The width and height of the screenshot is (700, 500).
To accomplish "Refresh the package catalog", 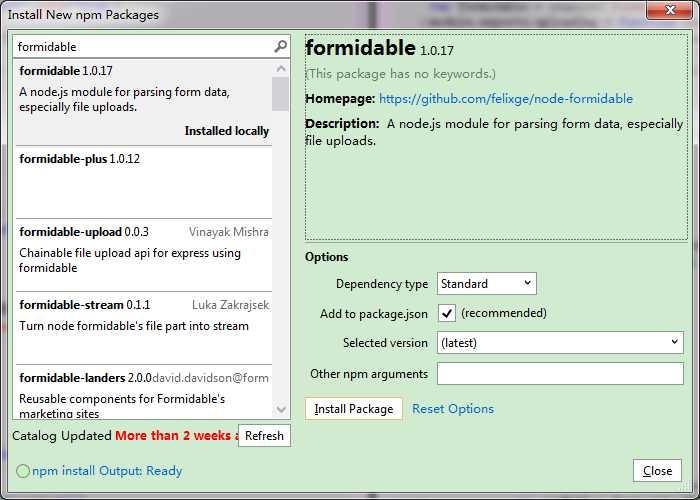I will coord(264,436).
